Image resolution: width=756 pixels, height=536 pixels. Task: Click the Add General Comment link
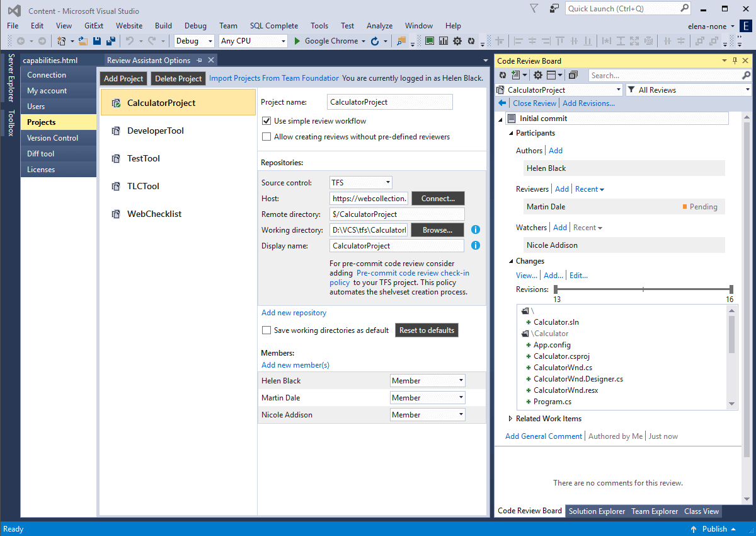tap(544, 436)
